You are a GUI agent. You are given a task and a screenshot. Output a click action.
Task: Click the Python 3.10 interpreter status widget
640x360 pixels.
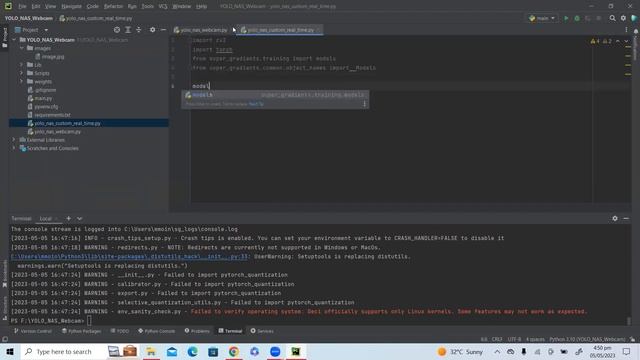pos(587,339)
